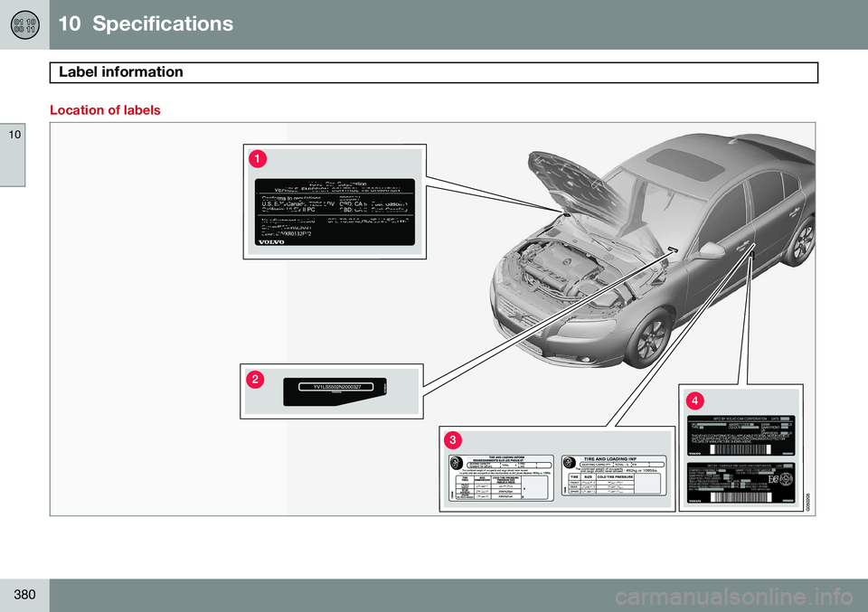Select the '10 Specifications' chapter title
This screenshot has height=612, width=868.
point(146,24)
